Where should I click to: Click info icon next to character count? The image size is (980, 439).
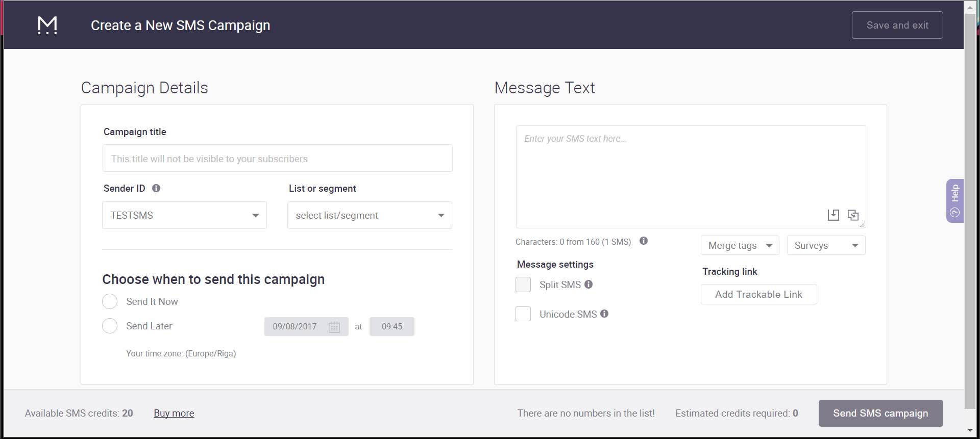pos(644,241)
